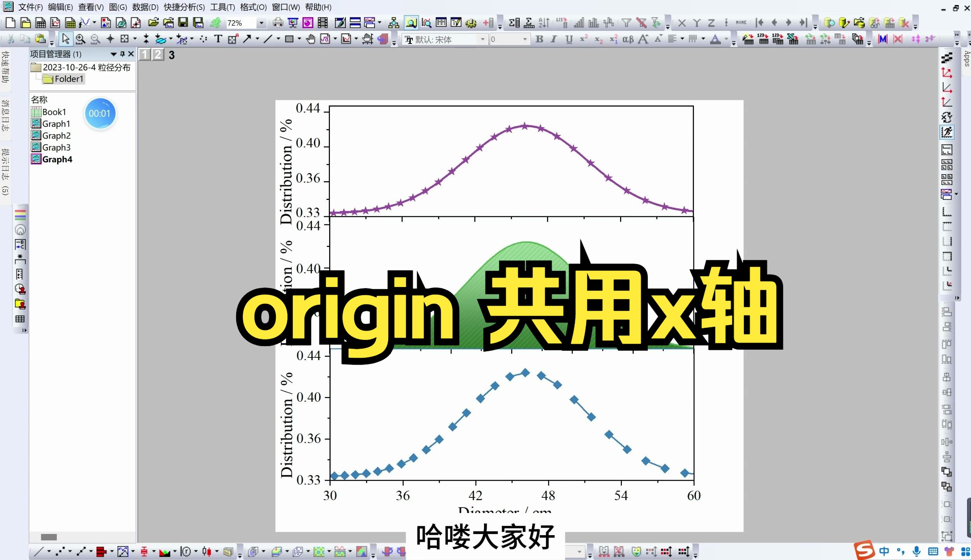Image resolution: width=971 pixels, height=560 pixels.
Task: Open the project manager panel menu arrow
Action: pos(114,54)
